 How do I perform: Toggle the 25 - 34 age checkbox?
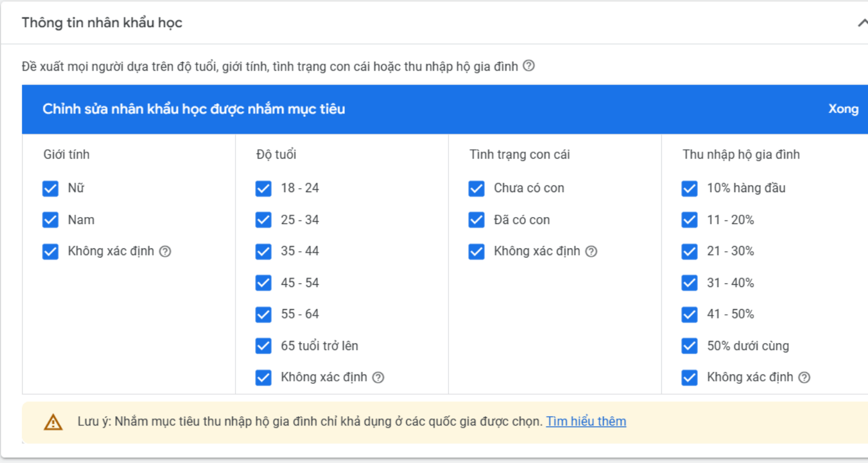263,220
